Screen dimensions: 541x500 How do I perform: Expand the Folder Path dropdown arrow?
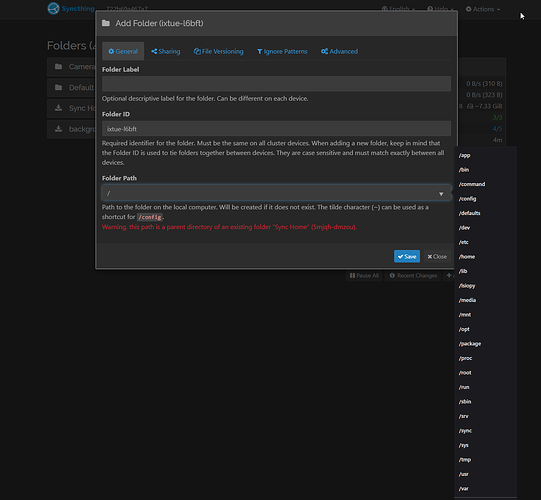click(441, 194)
